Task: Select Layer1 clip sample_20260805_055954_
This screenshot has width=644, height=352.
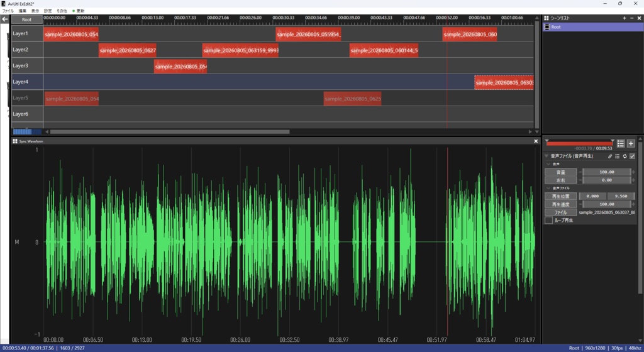Action: pyautogui.click(x=308, y=35)
